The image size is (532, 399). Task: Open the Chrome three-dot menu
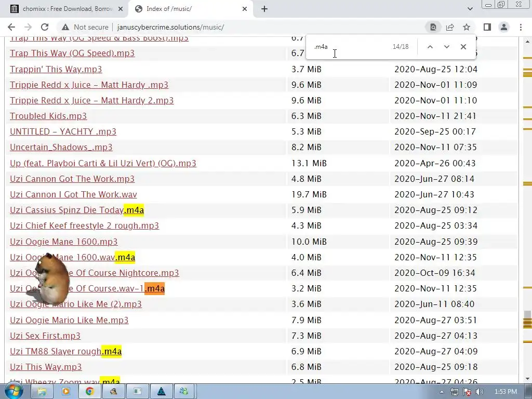(x=521, y=27)
